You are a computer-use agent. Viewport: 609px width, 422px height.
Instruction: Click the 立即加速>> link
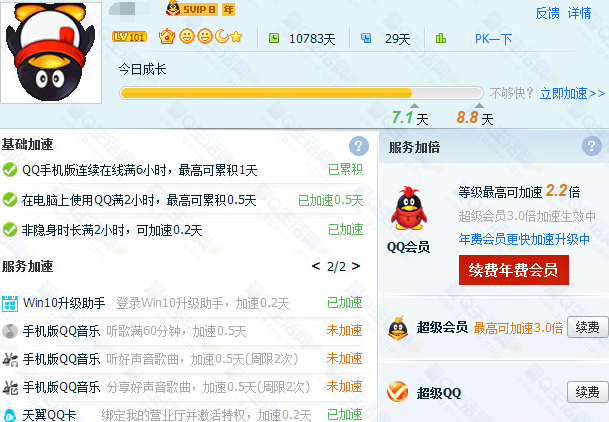[572, 94]
